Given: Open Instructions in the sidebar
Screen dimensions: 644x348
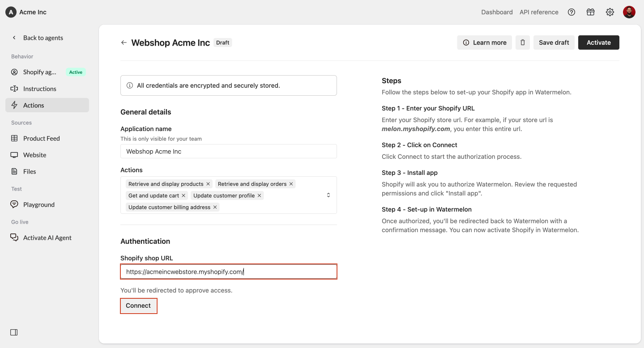Looking at the screenshot, I should click(47, 89).
